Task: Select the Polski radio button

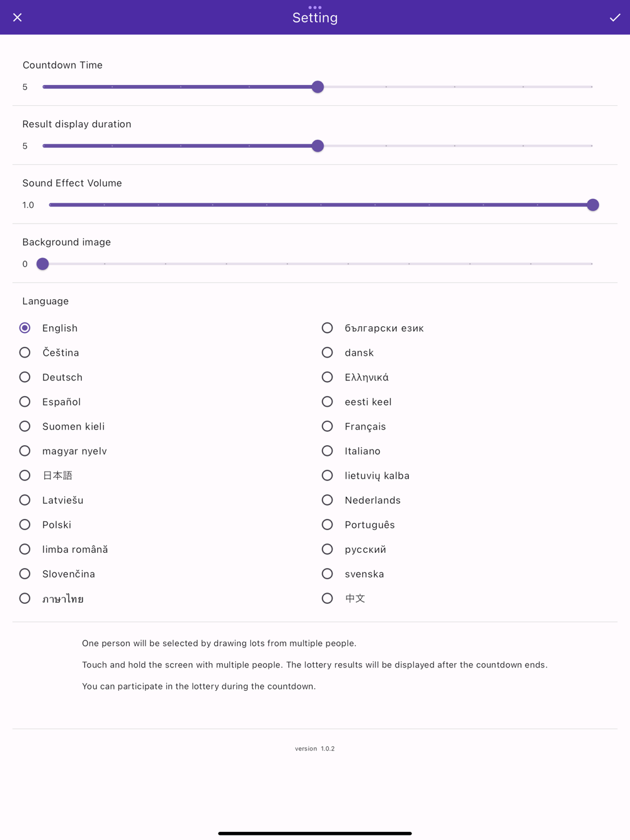Action: pyautogui.click(x=25, y=525)
